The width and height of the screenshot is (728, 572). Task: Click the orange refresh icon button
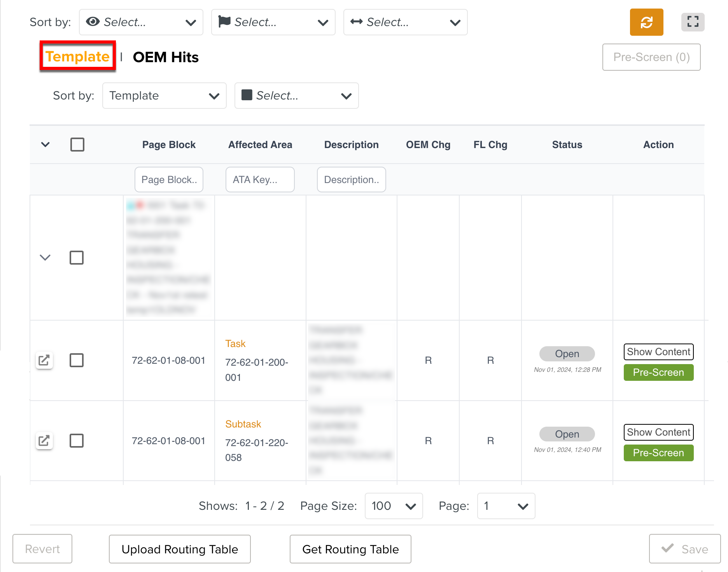646,22
